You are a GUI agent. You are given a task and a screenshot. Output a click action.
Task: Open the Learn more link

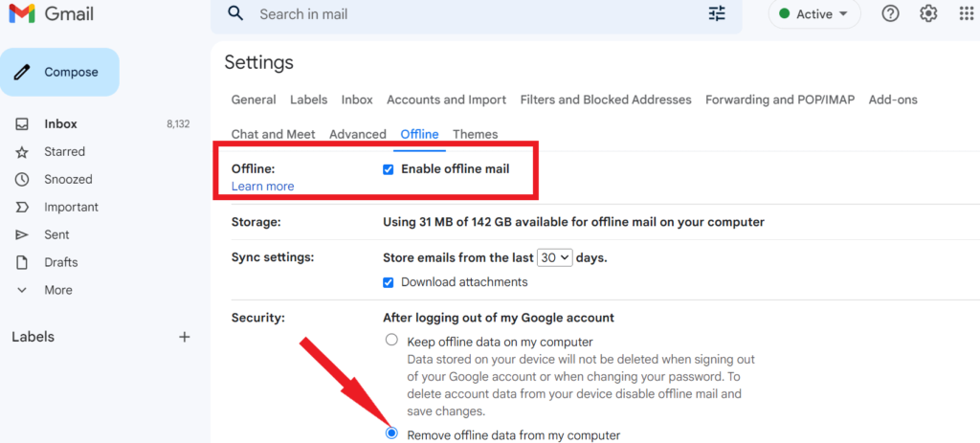click(x=262, y=187)
